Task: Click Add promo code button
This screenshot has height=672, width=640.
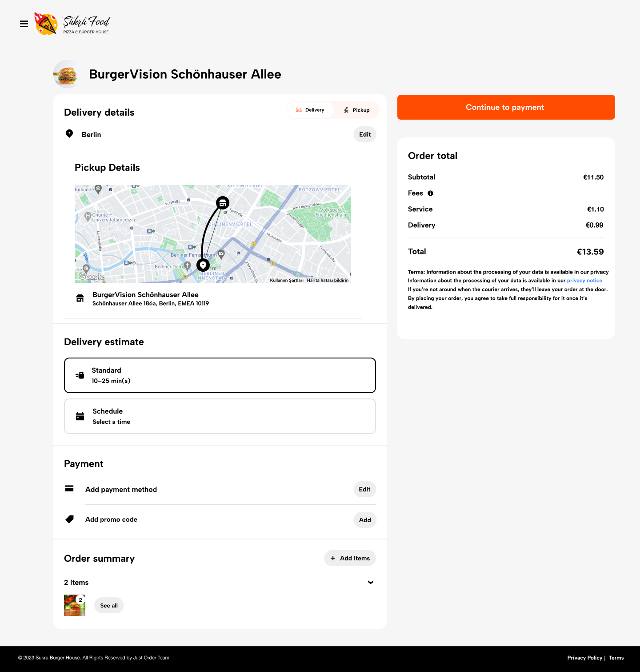Action: tap(365, 520)
